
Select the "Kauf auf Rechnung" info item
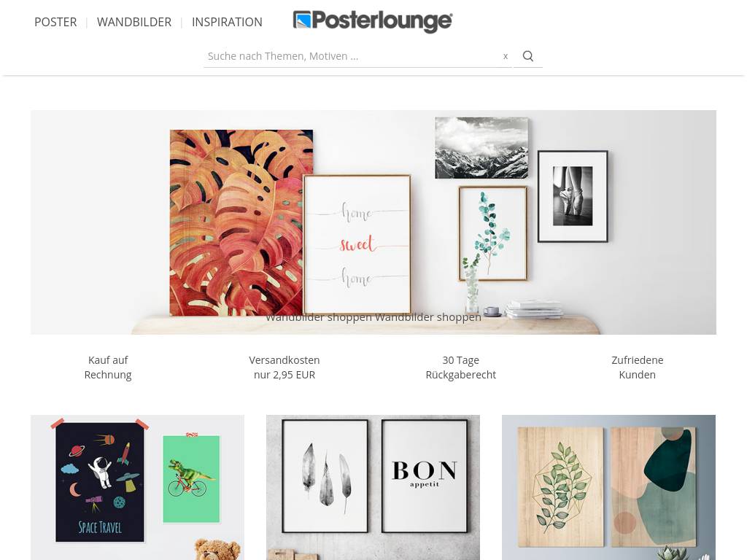pos(108,367)
